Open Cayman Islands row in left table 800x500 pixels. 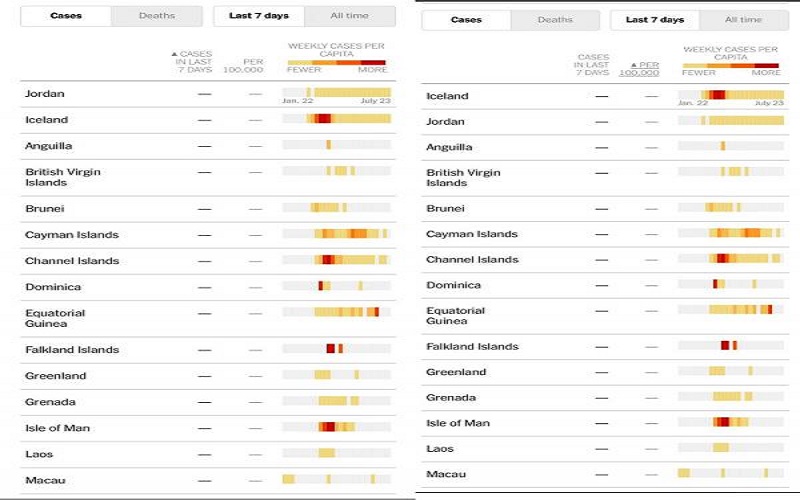[208, 235]
